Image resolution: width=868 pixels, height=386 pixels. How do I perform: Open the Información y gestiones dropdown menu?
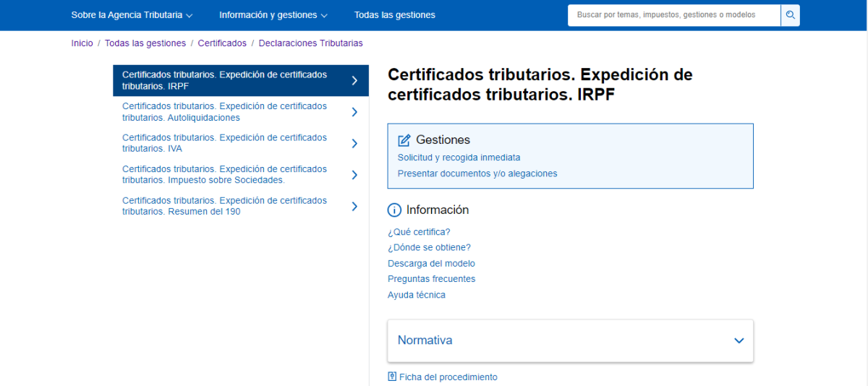click(x=273, y=15)
